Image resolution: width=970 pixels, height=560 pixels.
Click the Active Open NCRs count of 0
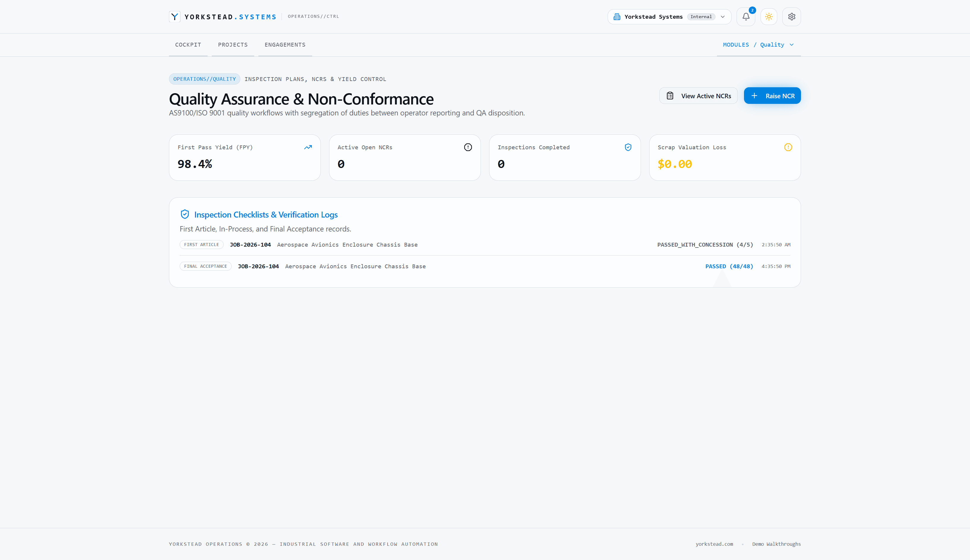(x=341, y=164)
